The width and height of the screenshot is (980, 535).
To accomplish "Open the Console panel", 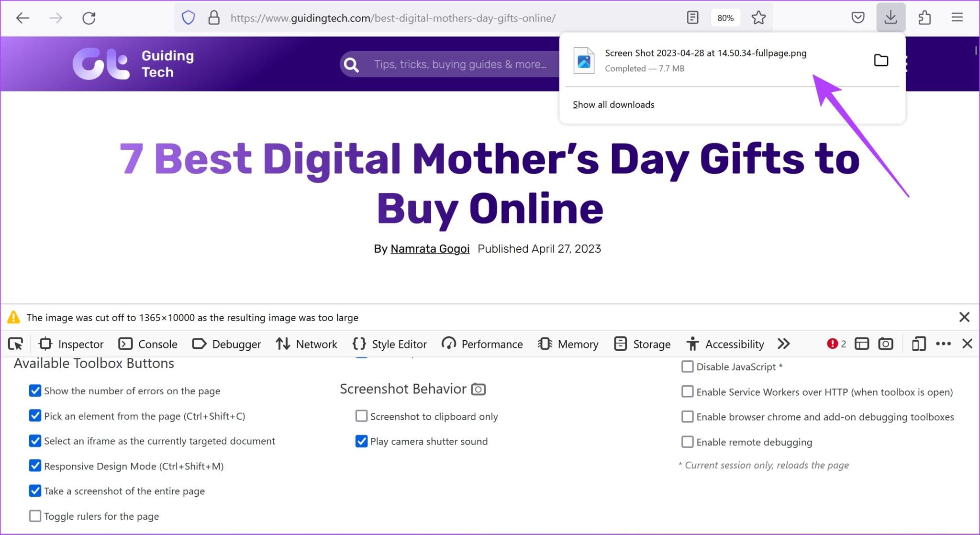I will click(158, 343).
